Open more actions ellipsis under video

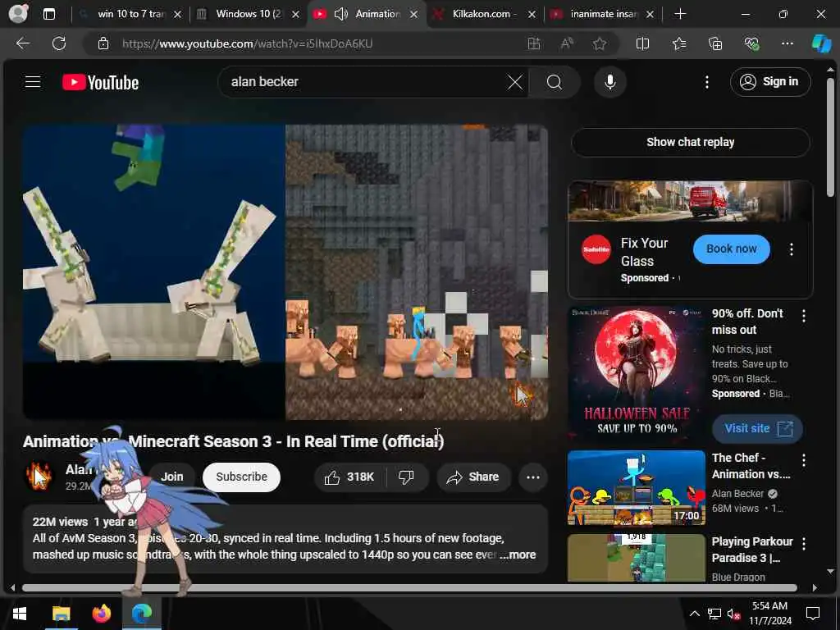click(x=533, y=477)
